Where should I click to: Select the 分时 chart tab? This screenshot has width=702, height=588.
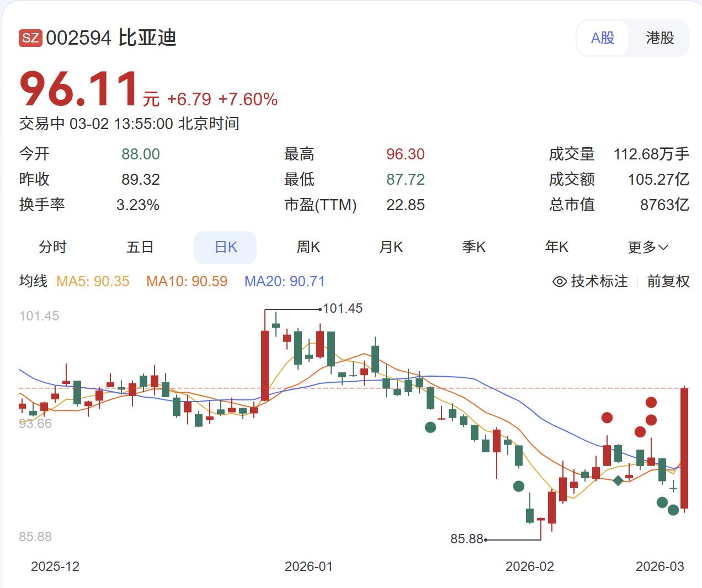tap(52, 247)
